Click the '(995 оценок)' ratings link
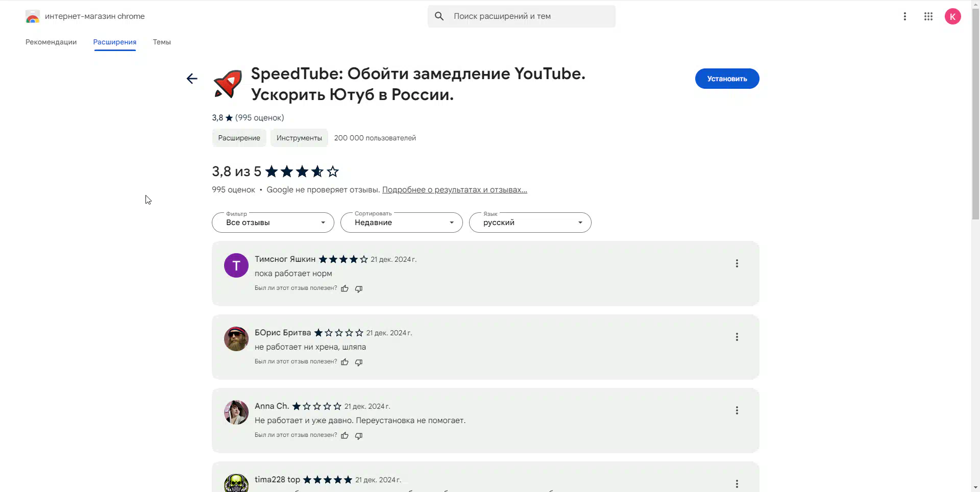The height and width of the screenshot is (492, 980). 260,118
